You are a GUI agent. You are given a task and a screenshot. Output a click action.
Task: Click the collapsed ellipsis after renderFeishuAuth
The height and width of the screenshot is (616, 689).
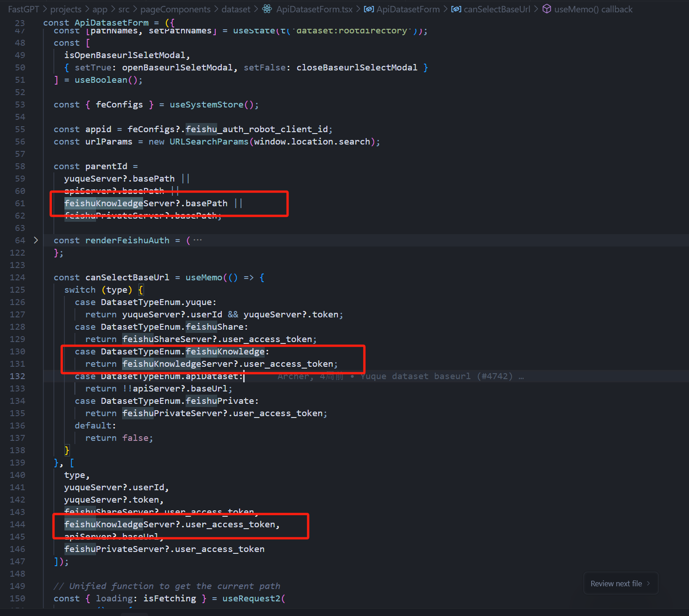[x=198, y=240]
